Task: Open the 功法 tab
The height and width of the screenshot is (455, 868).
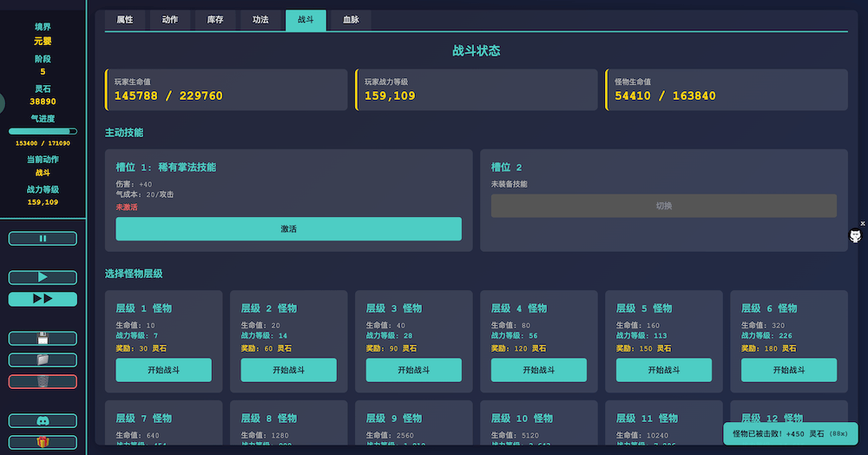Action: click(x=260, y=20)
